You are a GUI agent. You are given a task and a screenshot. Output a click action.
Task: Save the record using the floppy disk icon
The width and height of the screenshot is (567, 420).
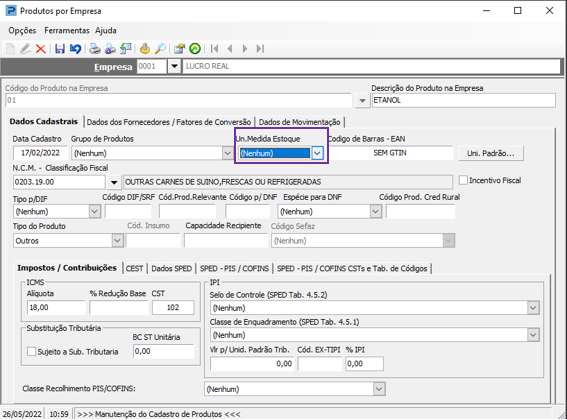tap(60, 48)
